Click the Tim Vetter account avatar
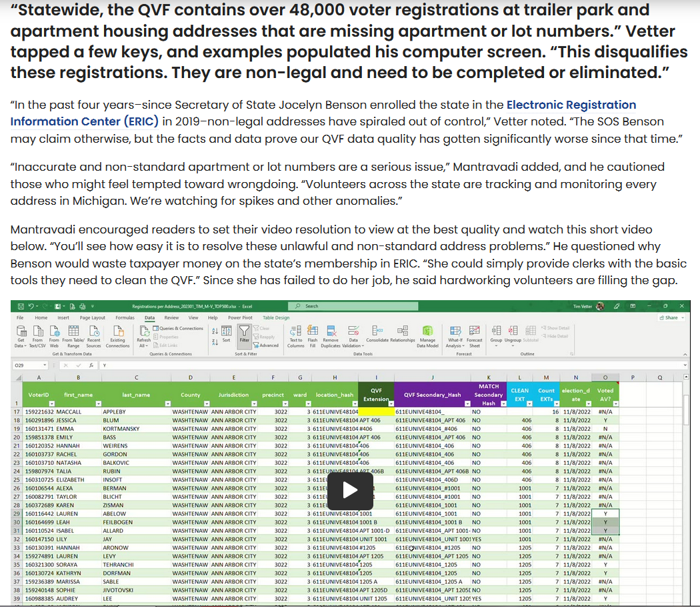The image size is (700, 607). pyautogui.click(x=601, y=306)
